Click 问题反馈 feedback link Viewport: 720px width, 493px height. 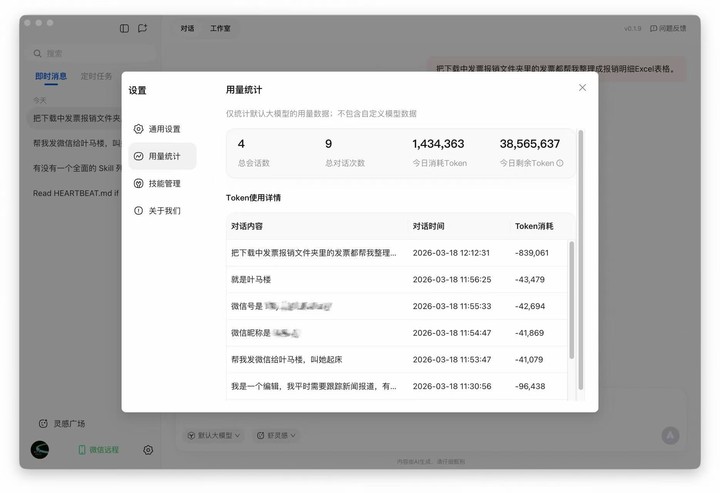tap(668, 28)
